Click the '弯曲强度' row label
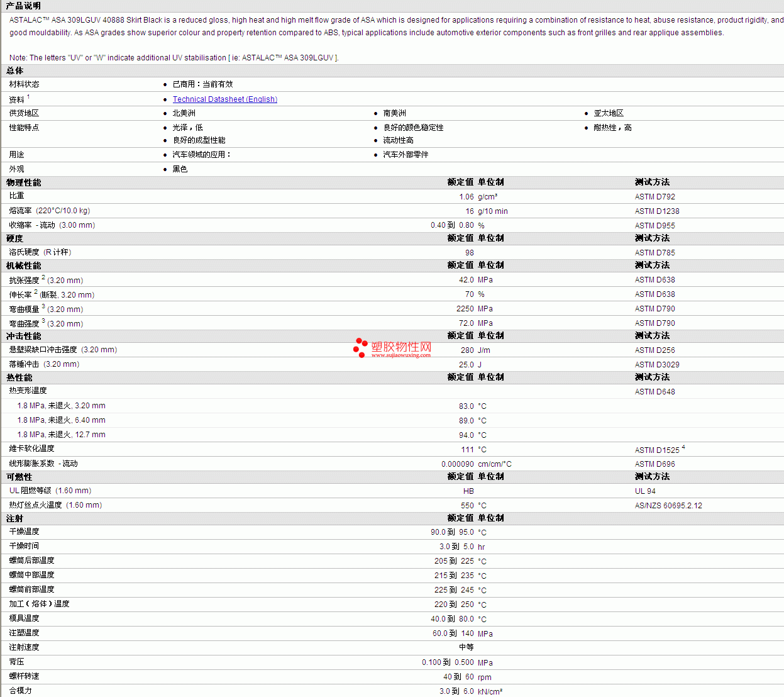Image resolution: width=784 pixels, height=697 pixels. (24, 324)
